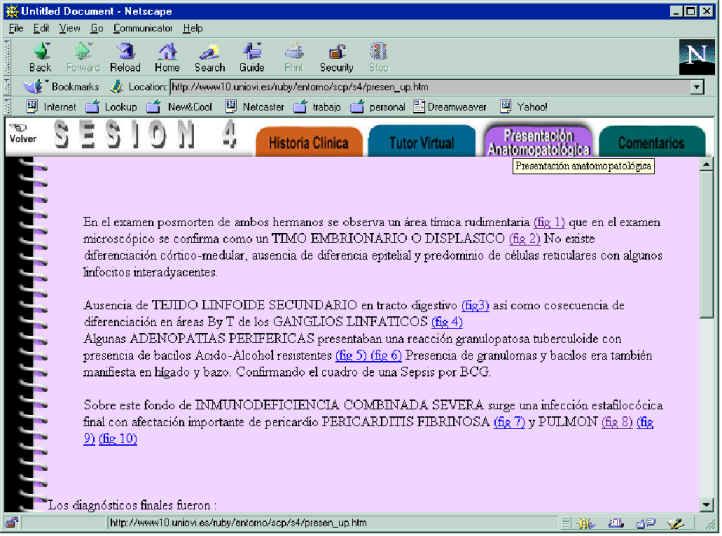The image size is (722, 536).
Task: Click the Yahoo! personal toolbar bookmark
Action: point(525,106)
